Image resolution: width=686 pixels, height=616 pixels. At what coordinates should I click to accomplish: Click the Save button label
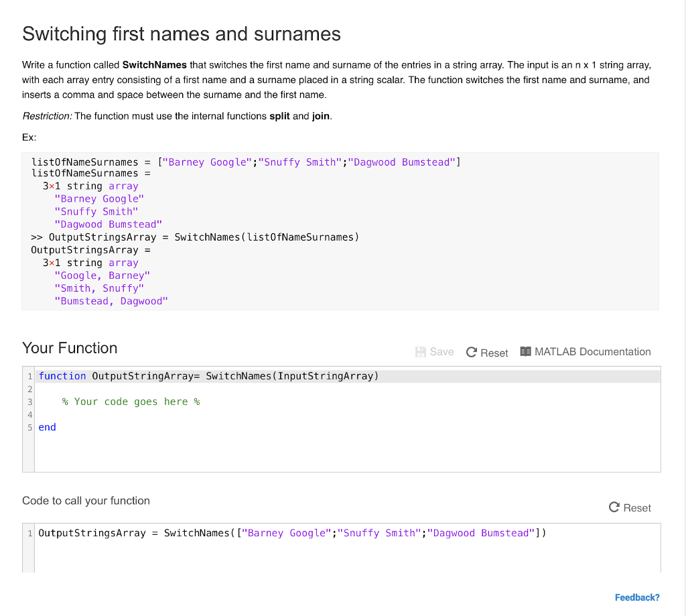440,351
